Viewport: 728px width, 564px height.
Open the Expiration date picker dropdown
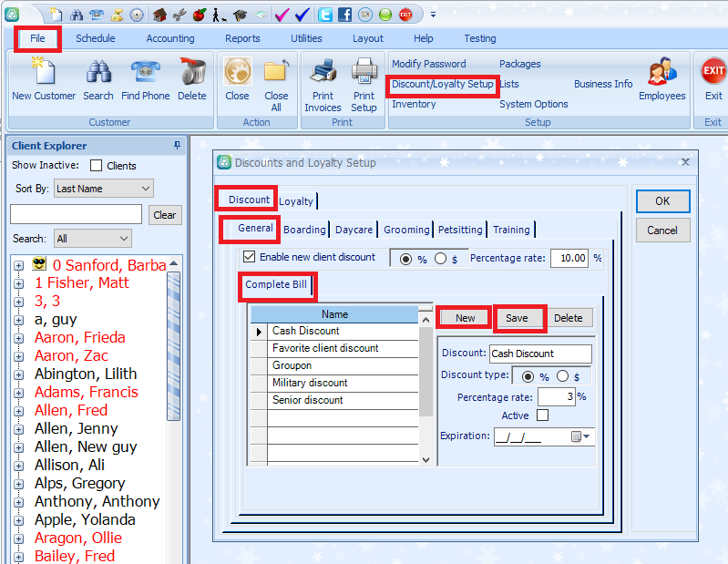pyautogui.click(x=580, y=436)
